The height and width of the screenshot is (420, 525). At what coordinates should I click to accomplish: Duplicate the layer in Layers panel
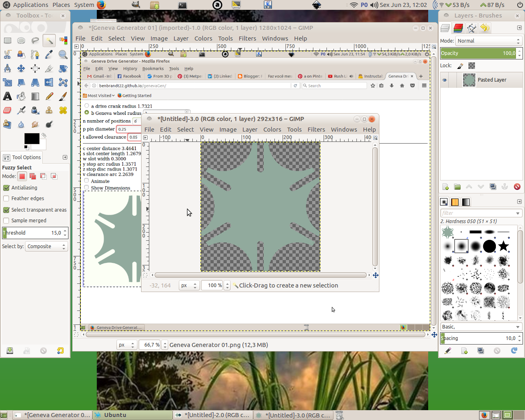coord(493,187)
